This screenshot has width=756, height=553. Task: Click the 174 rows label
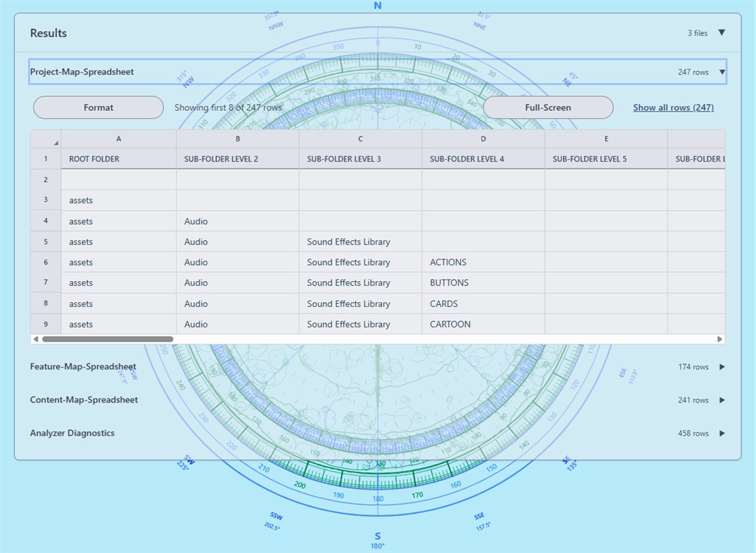(693, 367)
